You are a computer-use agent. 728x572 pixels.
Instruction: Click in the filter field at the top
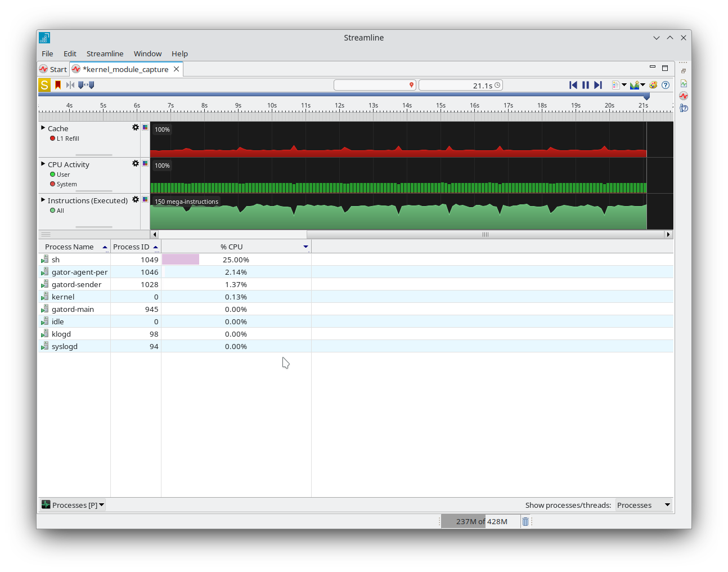[x=371, y=84]
